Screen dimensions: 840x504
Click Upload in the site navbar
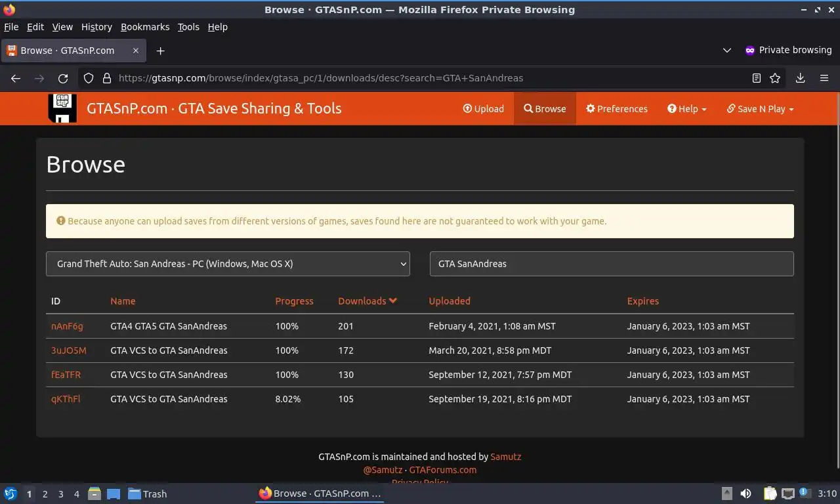pyautogui.click(x=484, y=109)
